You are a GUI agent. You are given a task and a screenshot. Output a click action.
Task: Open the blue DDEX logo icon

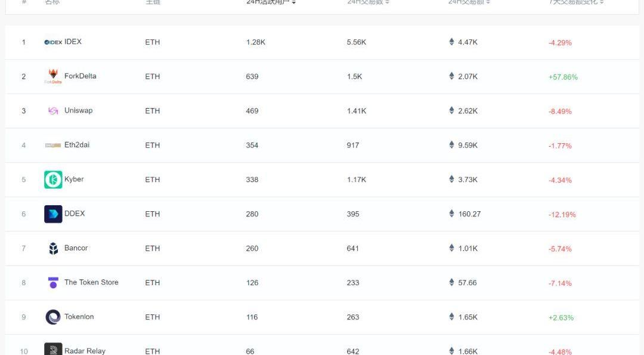point(53,214)
